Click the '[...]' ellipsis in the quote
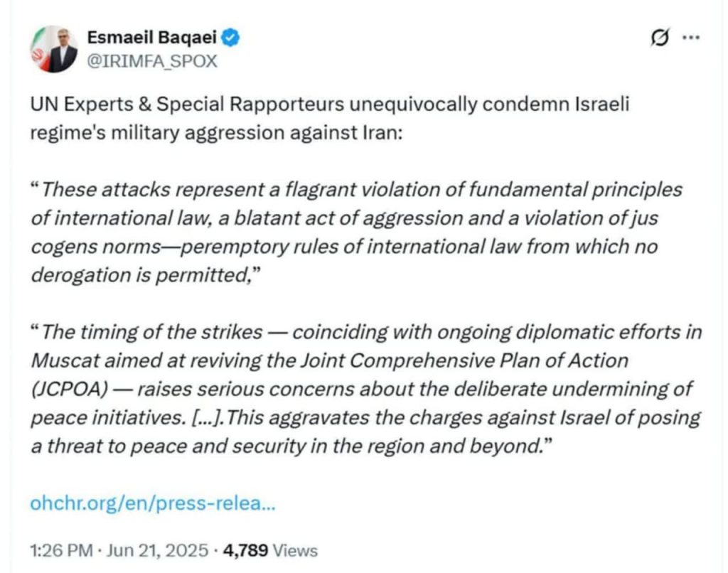The height and width of the screenshot is (573, 728). (x=208, y=418)
